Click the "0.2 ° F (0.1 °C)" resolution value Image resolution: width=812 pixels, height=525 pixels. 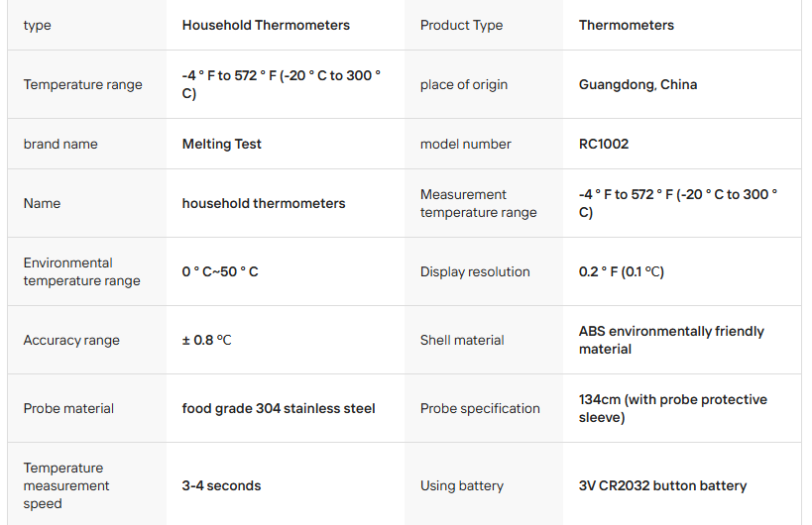[621, 271]
